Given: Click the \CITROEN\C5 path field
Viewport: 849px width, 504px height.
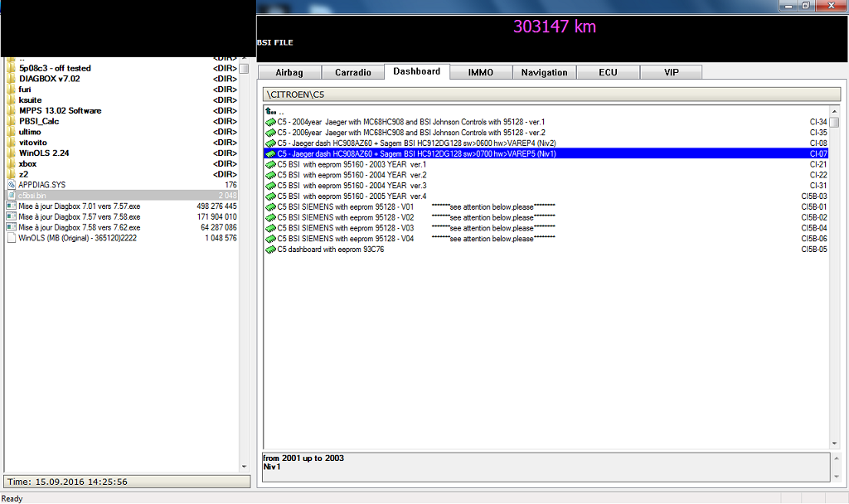Looking at the screenshot, I should click(551, 95).
